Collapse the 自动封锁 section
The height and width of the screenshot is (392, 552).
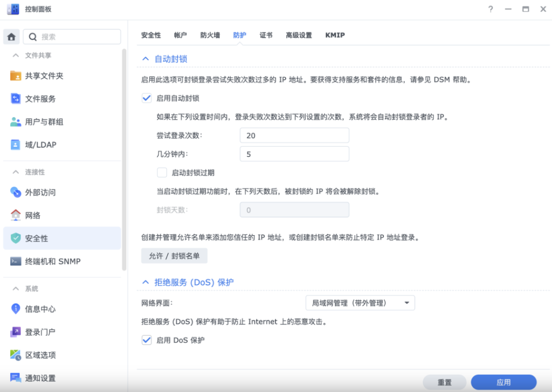(x=145, y=59)
